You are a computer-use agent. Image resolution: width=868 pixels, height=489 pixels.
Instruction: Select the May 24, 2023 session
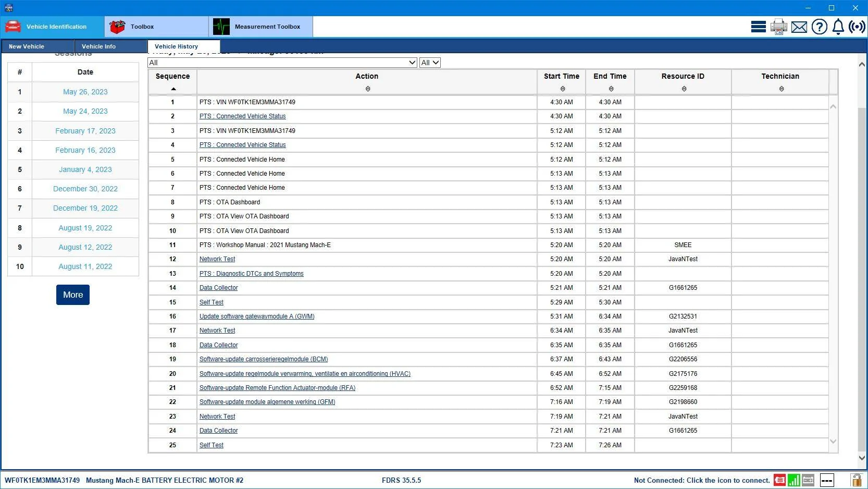pyautogui.click(x=85, y=111)
